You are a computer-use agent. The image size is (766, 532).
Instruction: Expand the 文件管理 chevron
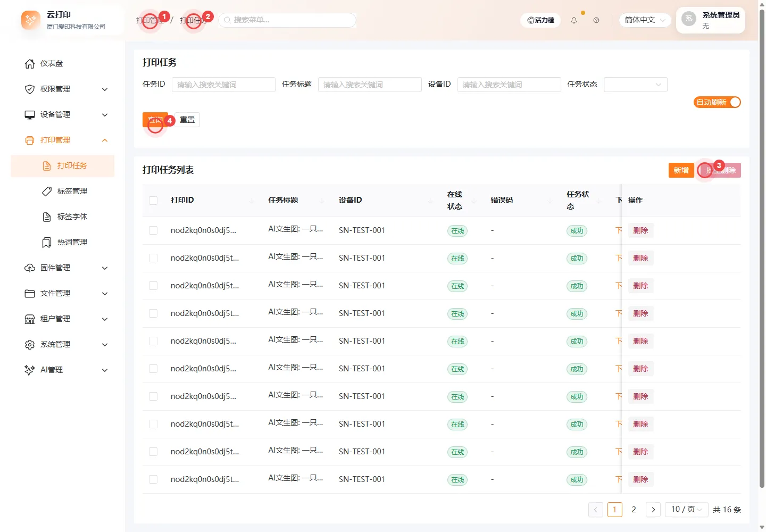coord(105,294)
